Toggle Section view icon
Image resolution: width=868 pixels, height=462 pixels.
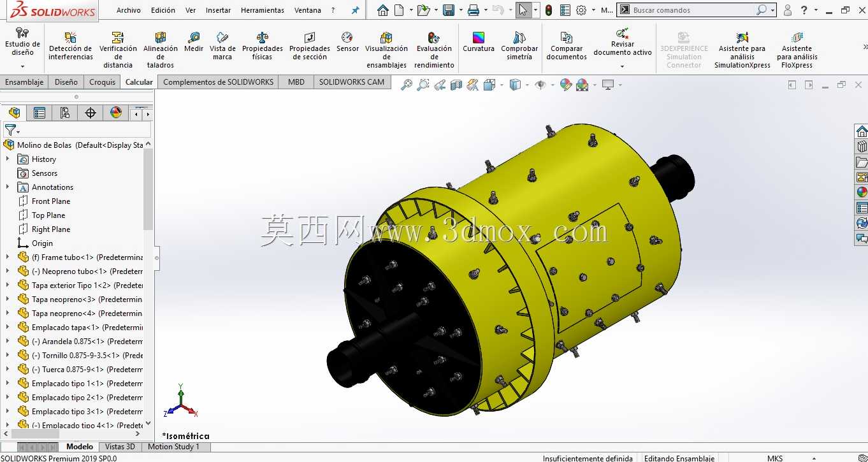pyautogui.click(x=456, y=85)
